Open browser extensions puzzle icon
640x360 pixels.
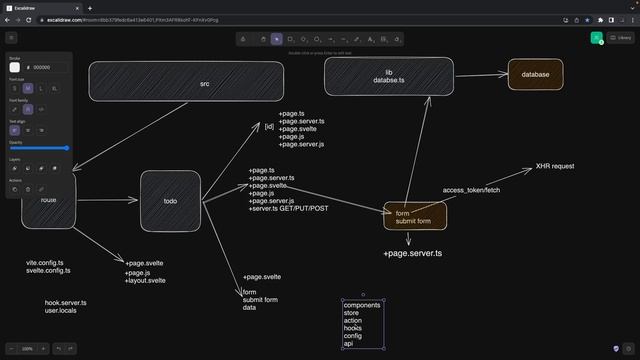point(600,20)
